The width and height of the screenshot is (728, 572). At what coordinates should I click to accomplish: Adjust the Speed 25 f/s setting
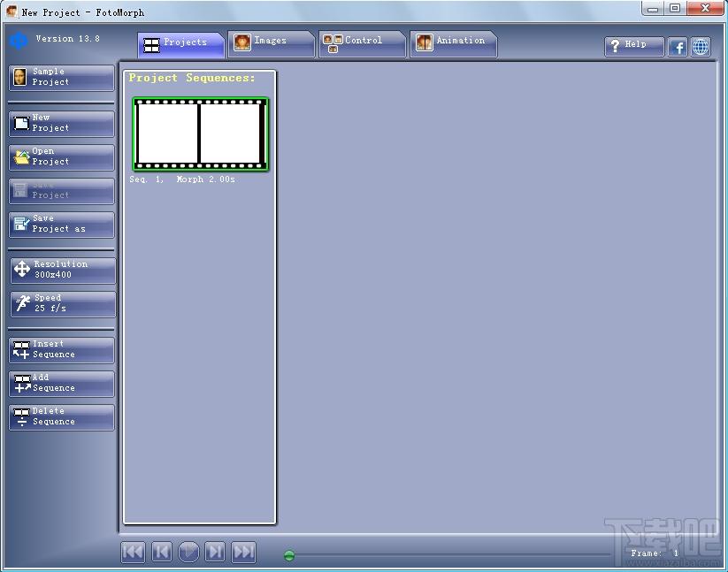click(63, 304)
